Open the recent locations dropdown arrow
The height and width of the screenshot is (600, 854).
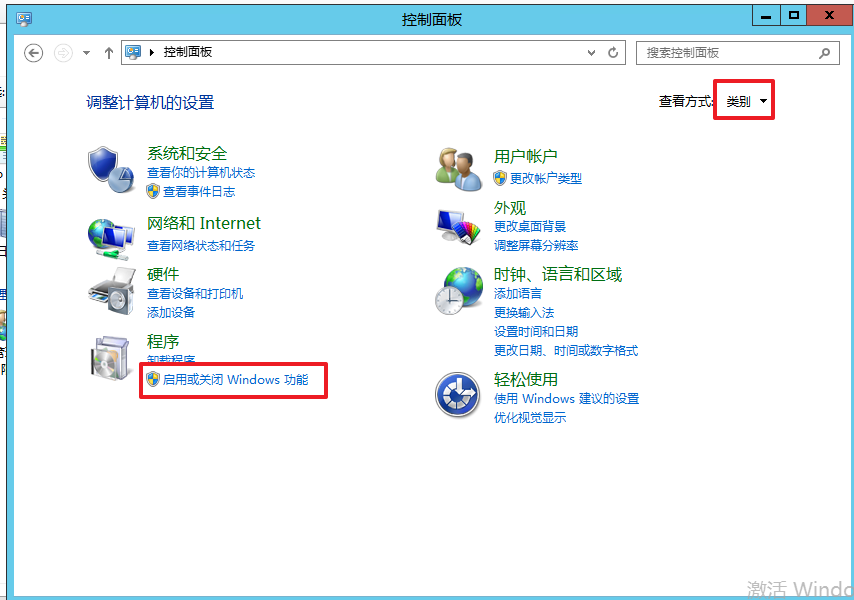click(86, 53)
